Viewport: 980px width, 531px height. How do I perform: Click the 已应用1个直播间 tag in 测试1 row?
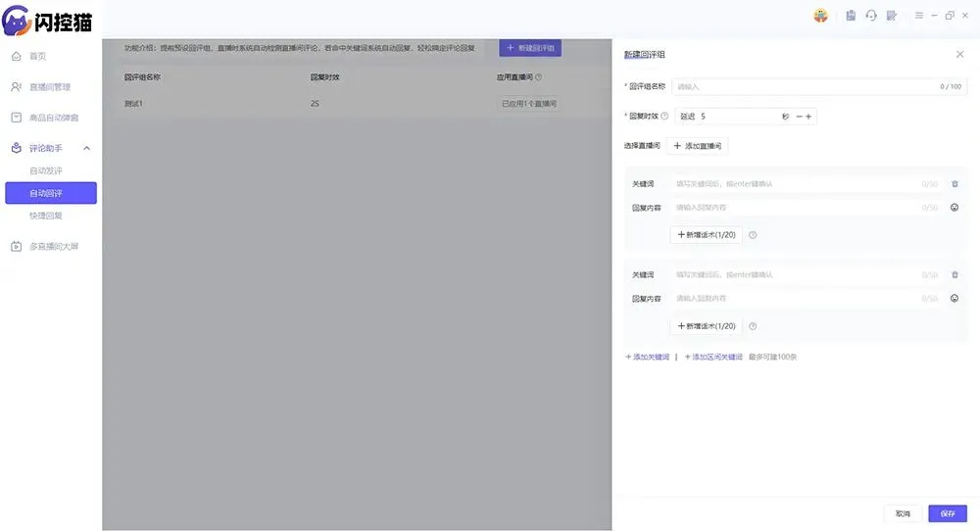529,104
